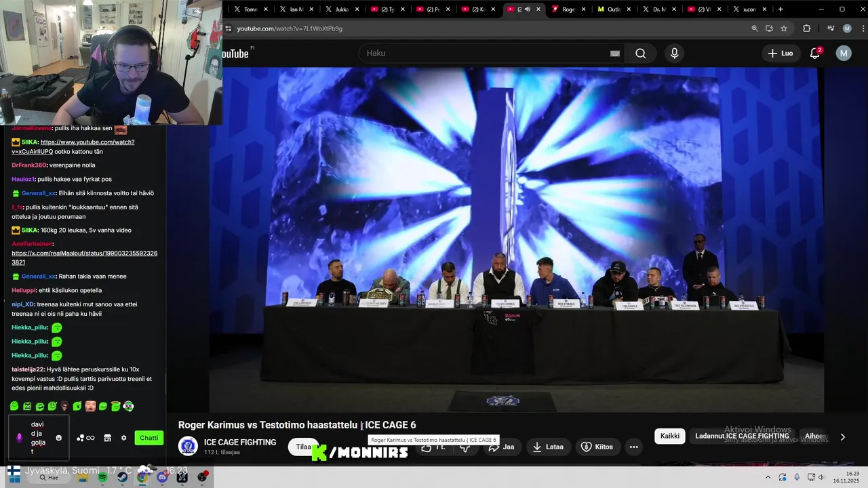Screen dimensions: 868x488
Task: Open the media control icon in browser toolbar
Action: (x=831, y=28)
